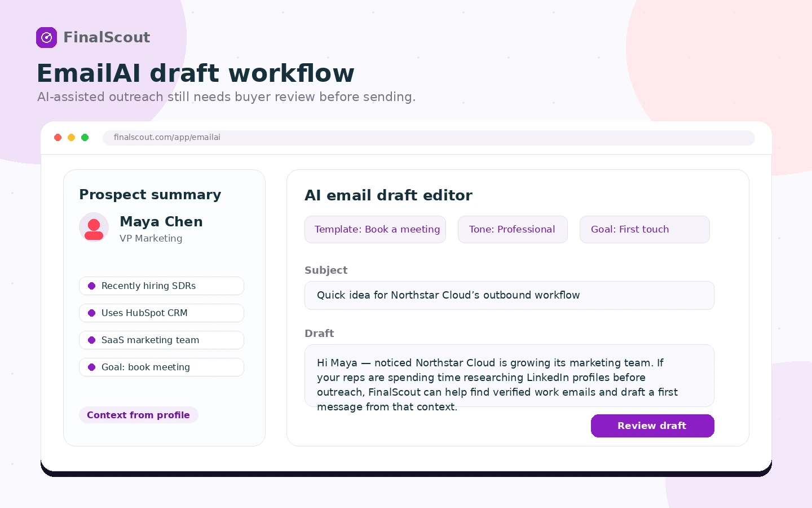Click the purple dot beside Goal: book meeting
812x508 pixels.
(x=91, y=367)
